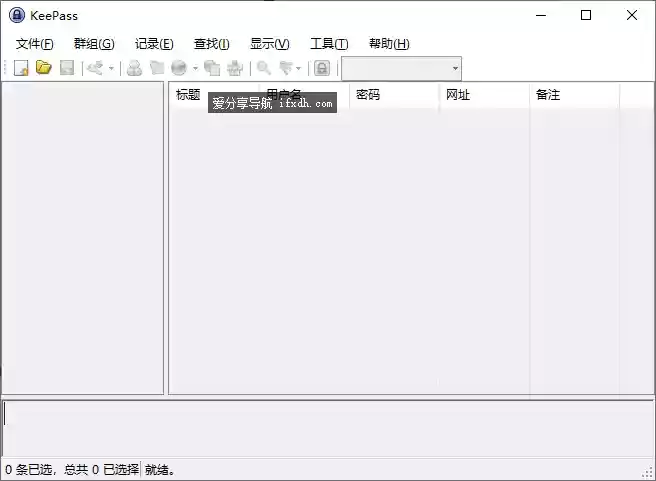Click inside the empty group tree panel

coord(83,240)
